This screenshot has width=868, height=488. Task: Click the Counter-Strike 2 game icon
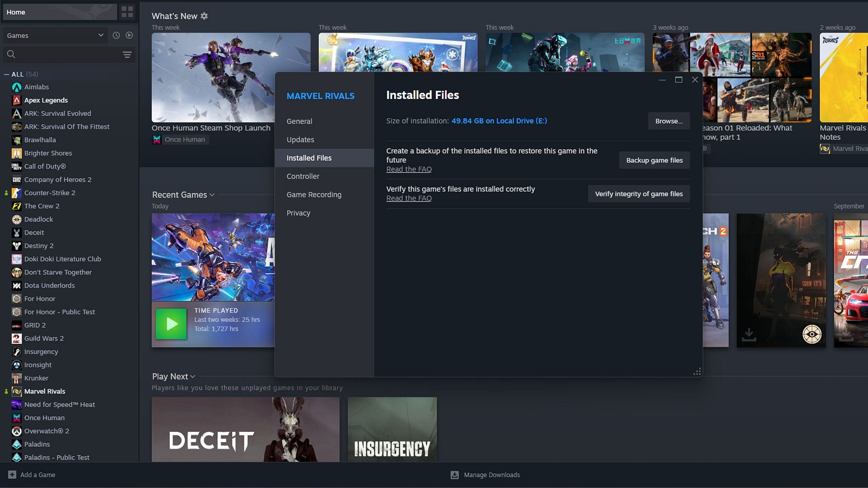tap(17, 193)
